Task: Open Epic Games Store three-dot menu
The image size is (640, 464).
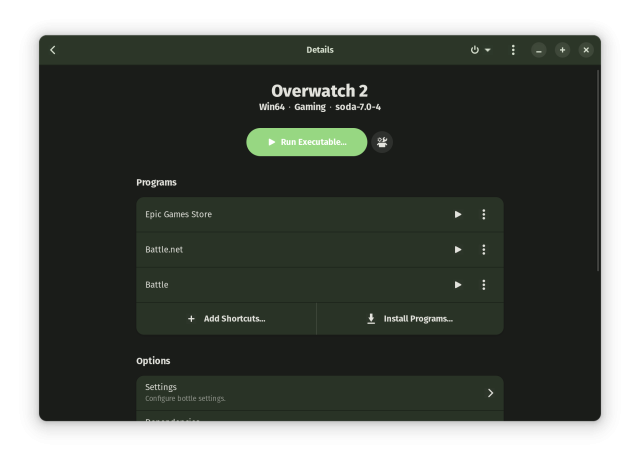Action: coord(484,214)
